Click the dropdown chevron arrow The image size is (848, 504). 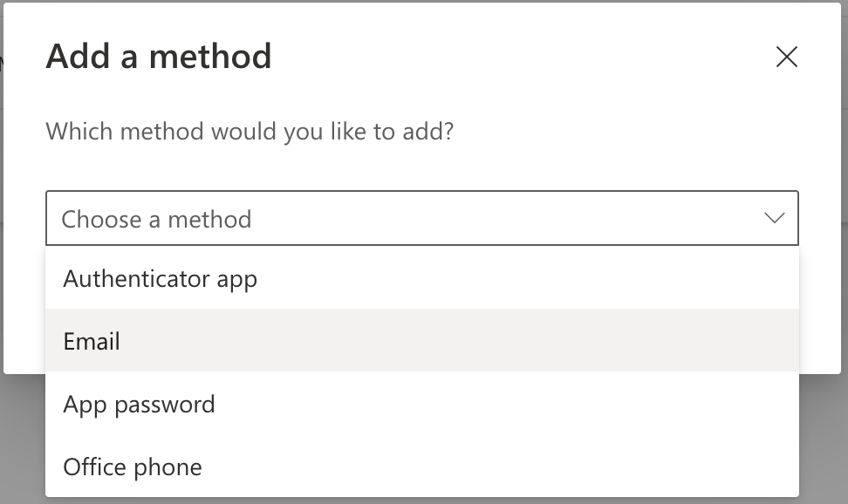(x=774, y=218)
